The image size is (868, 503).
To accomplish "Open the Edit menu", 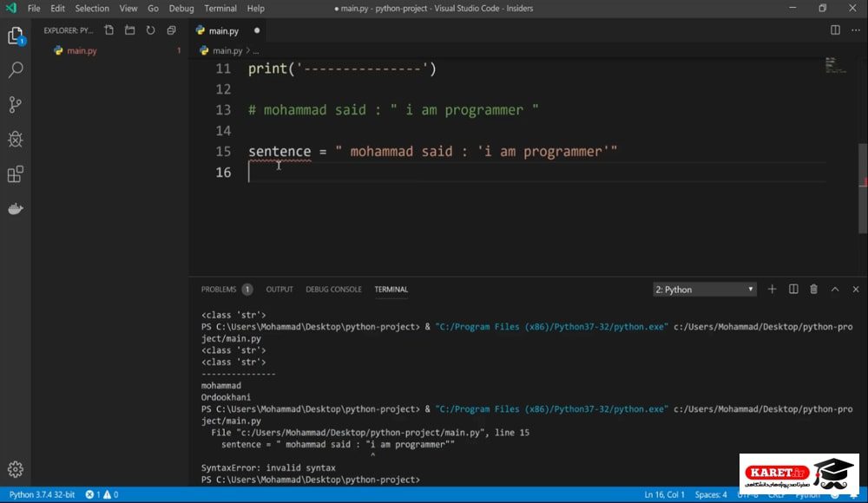I will 57,9.
